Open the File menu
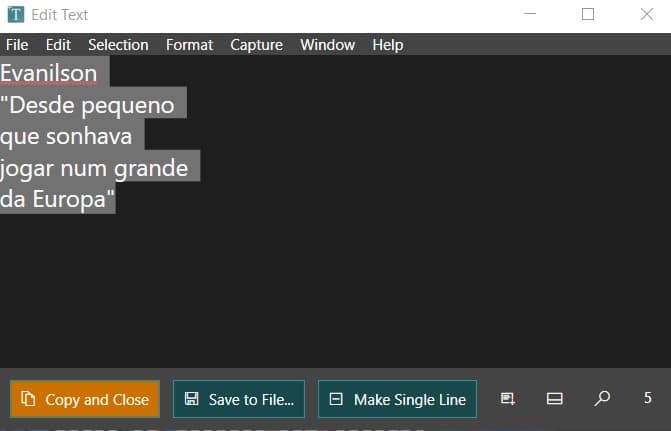671x431 pixels. [x=17, y=45]
